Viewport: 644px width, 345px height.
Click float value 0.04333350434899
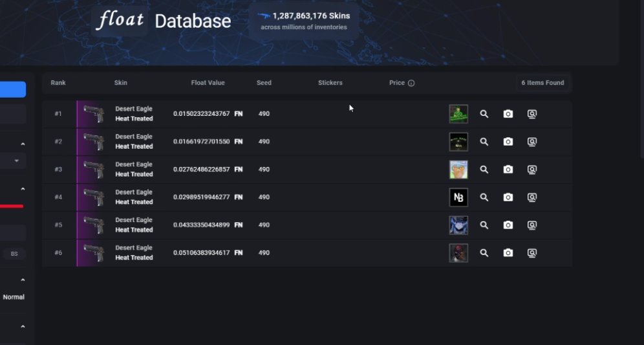click(x=201, y=225)
